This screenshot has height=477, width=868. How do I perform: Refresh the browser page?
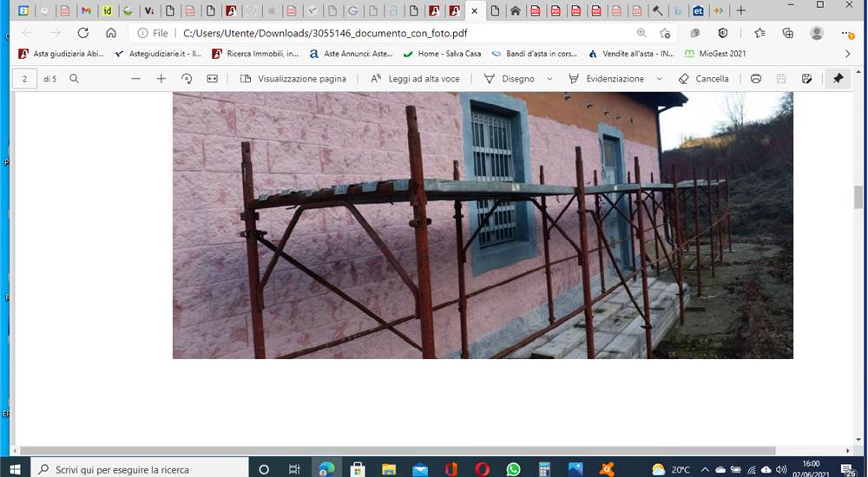(x=83, y=33)
